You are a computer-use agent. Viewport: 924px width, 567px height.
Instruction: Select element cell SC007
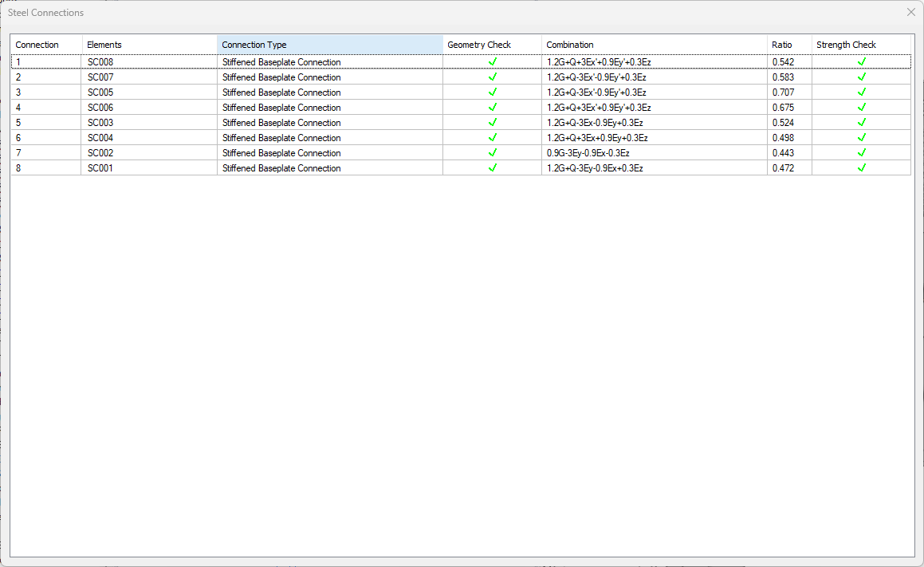[x=149, y=77]
